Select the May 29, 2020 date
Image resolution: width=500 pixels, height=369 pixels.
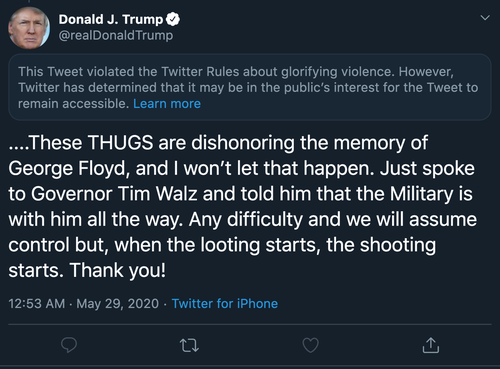tap(118, 304)
